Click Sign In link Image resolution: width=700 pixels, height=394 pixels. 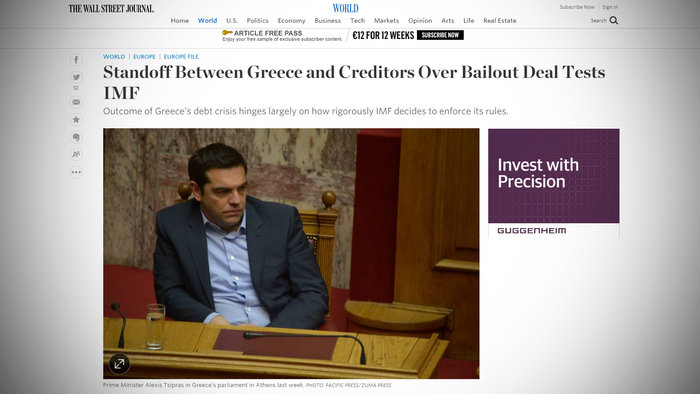pos(610,7)
